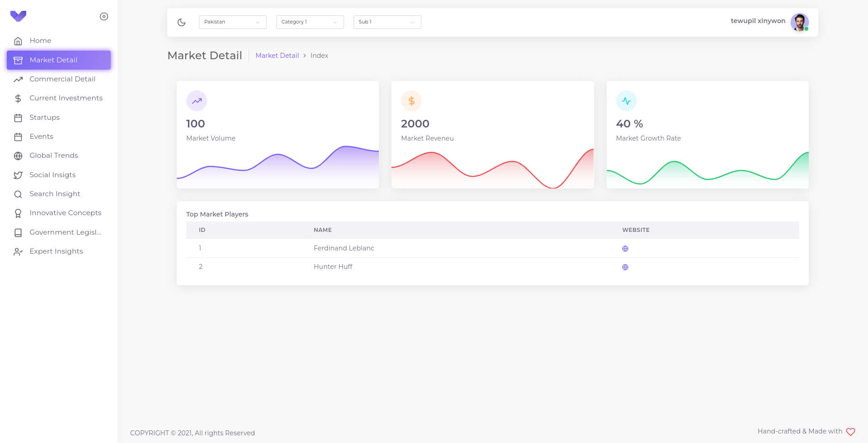The height and width of the screenshot is (443, 868).
Task: Click Market Detail breadcrumb link
Action: pyautogui.click(x=277, y=56)
